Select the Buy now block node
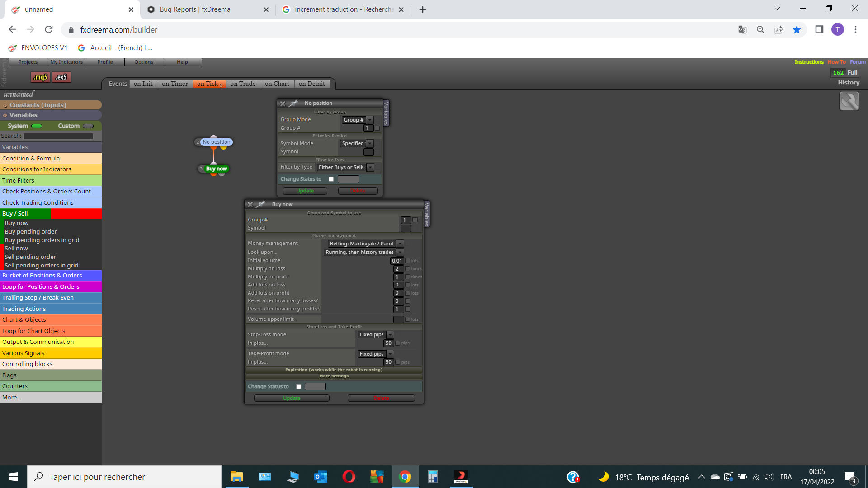 (217, 169)
